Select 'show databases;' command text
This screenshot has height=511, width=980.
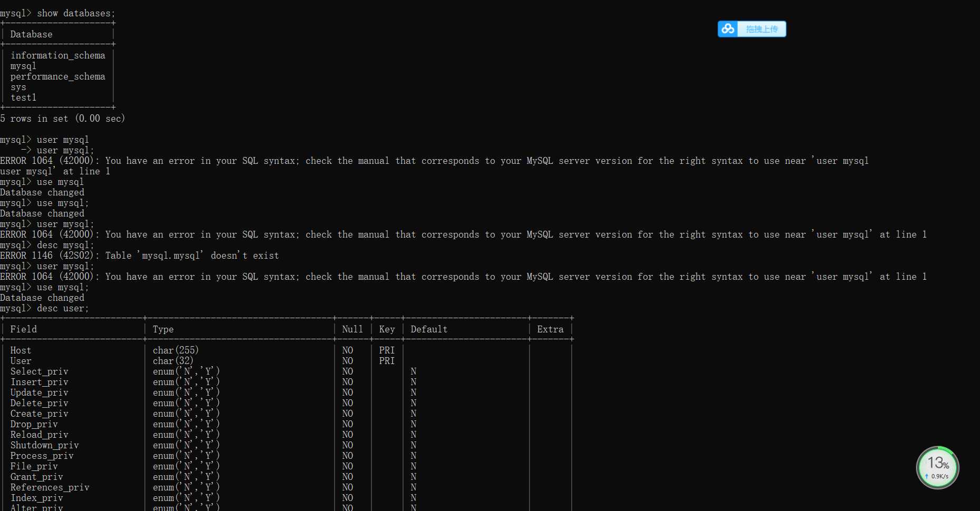pyautogui.click(x=76, y=13)
